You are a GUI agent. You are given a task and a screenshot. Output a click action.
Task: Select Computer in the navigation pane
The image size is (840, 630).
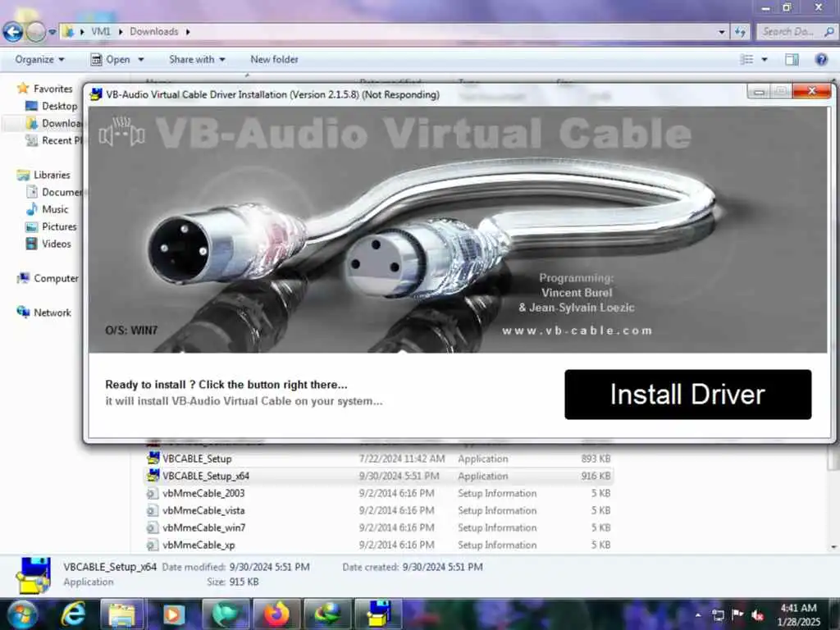48,278
